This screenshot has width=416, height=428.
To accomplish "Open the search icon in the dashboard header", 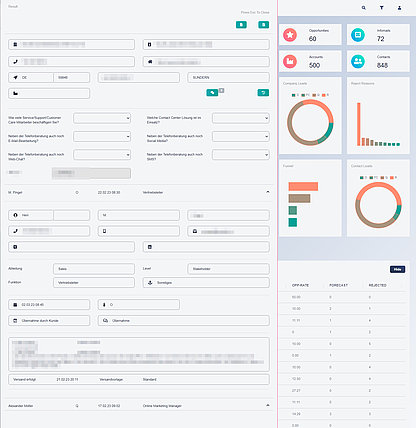I will click(x=364, y=8).
